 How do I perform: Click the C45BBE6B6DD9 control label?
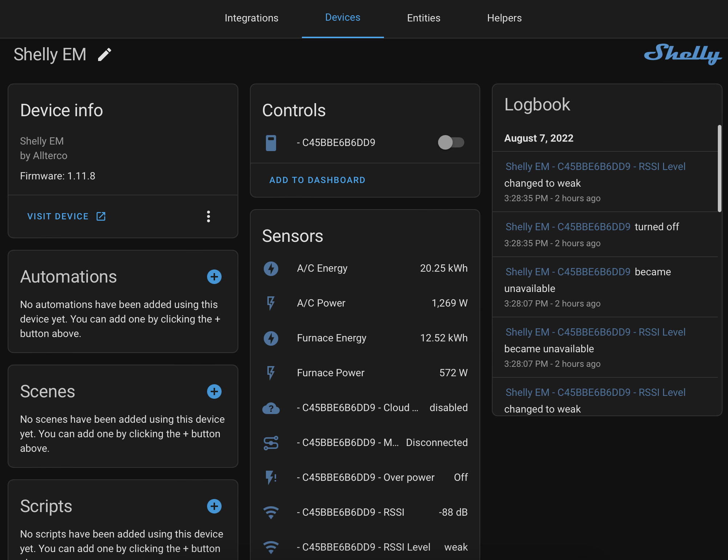[x=336, y=143]
